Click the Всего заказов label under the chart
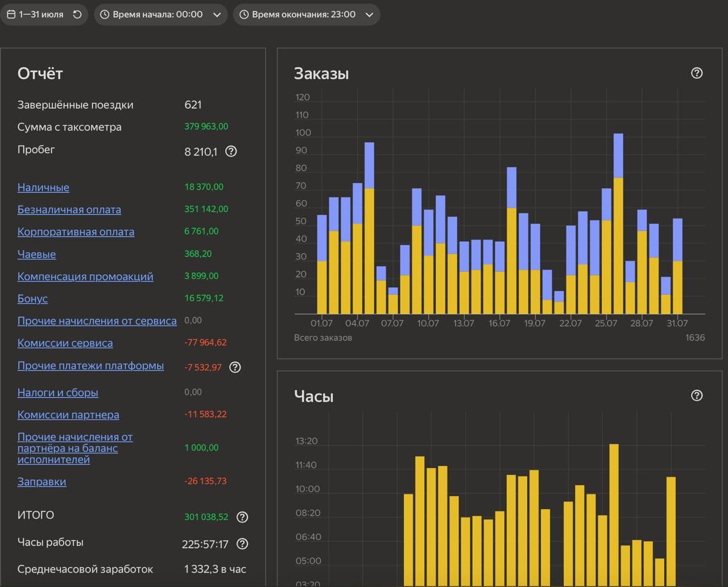The height and width of the screenshot is (587, 728). click(323, 338)
